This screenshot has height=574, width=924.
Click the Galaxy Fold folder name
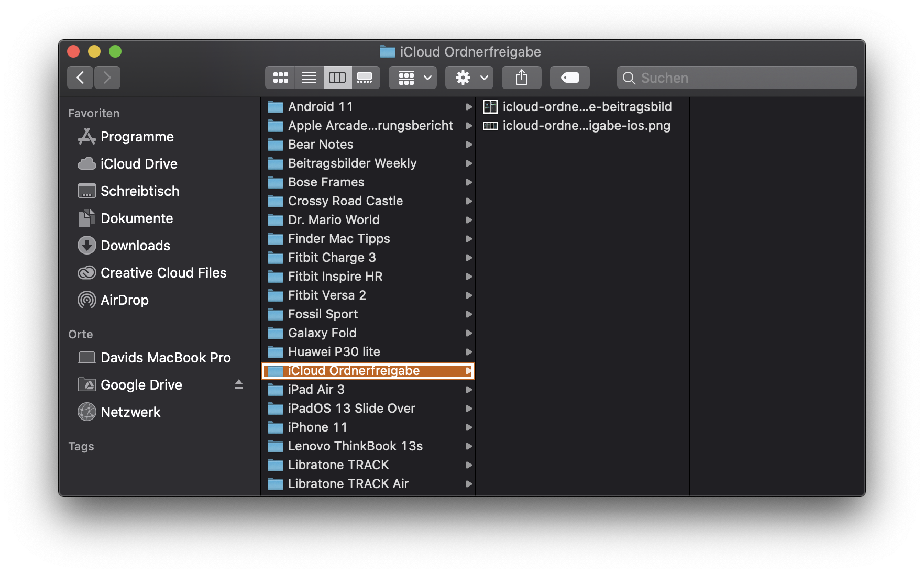point(322,333)
